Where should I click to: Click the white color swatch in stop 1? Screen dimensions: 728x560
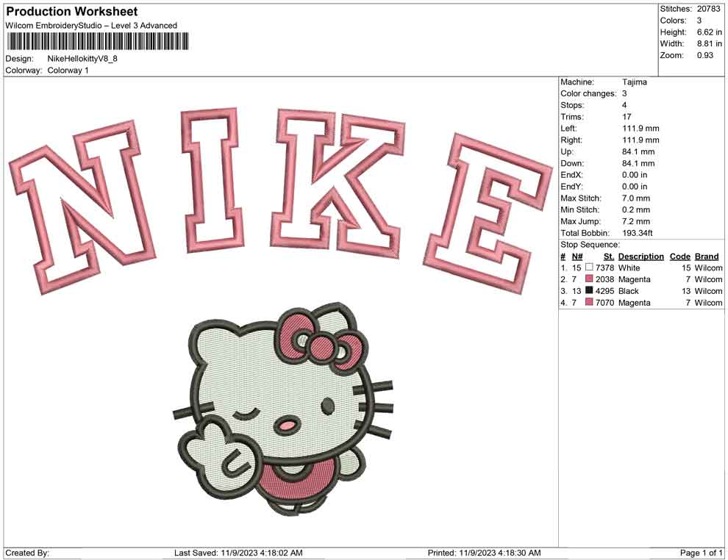[x=589, y=268]
